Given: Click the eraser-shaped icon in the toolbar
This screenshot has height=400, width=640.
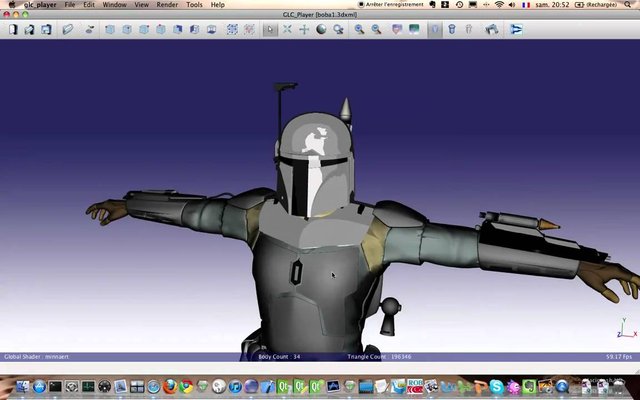Looking at the screenshot, I should (68, 29).
